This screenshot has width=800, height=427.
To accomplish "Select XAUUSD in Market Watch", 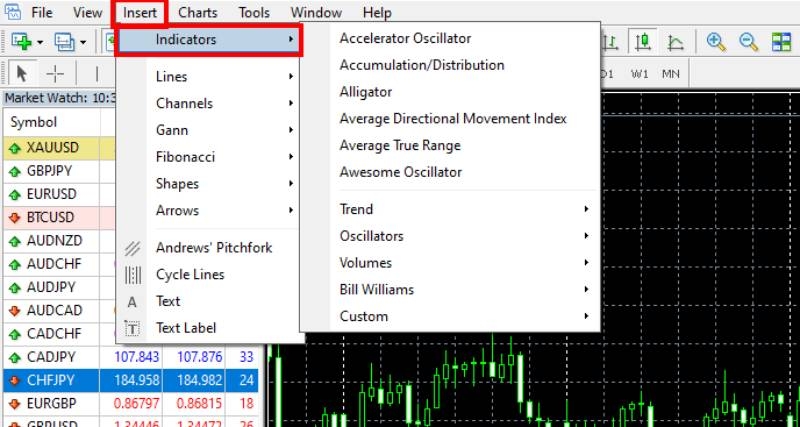I will (x=52, y=148).
